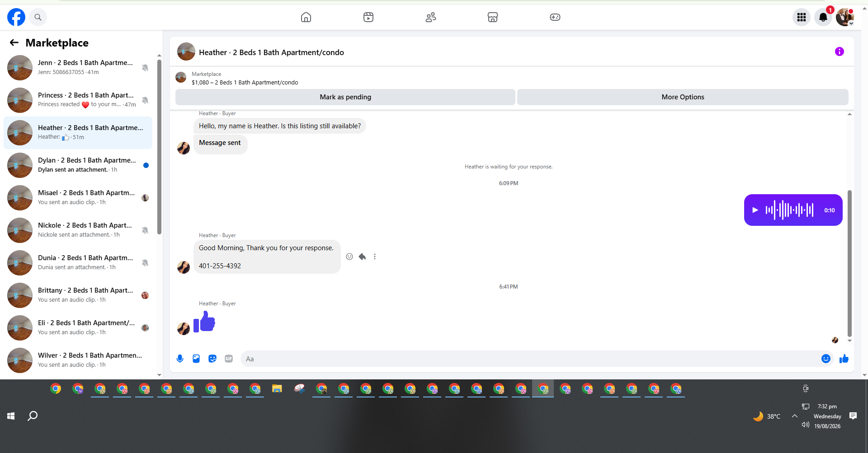Viewport: 868px width, 453px height.
Task: Click the back arrow beside Marketplace
Action: 14,42
